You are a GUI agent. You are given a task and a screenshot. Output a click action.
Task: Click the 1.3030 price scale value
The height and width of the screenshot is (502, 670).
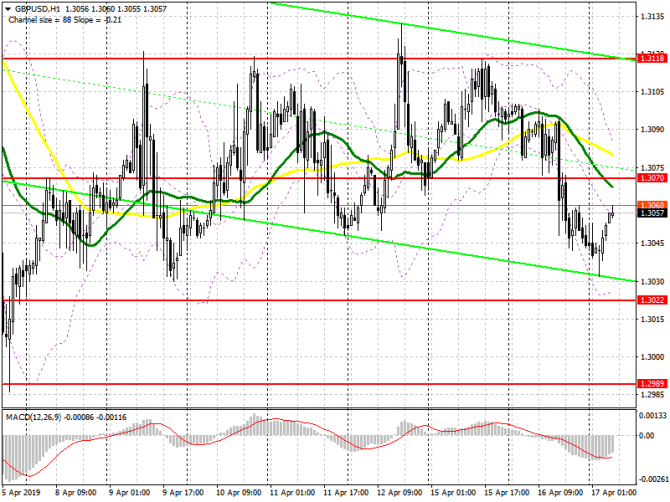tap(652, 282)
